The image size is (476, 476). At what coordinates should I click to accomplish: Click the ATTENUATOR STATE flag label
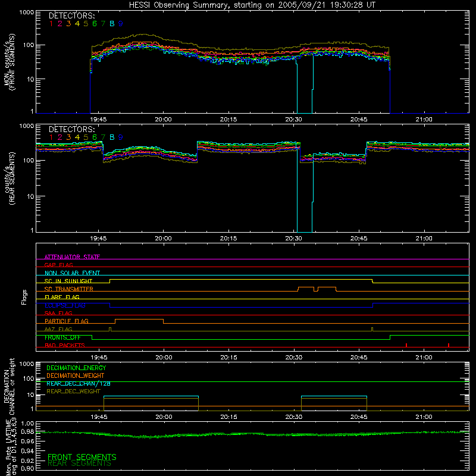[x=72, y=257]
